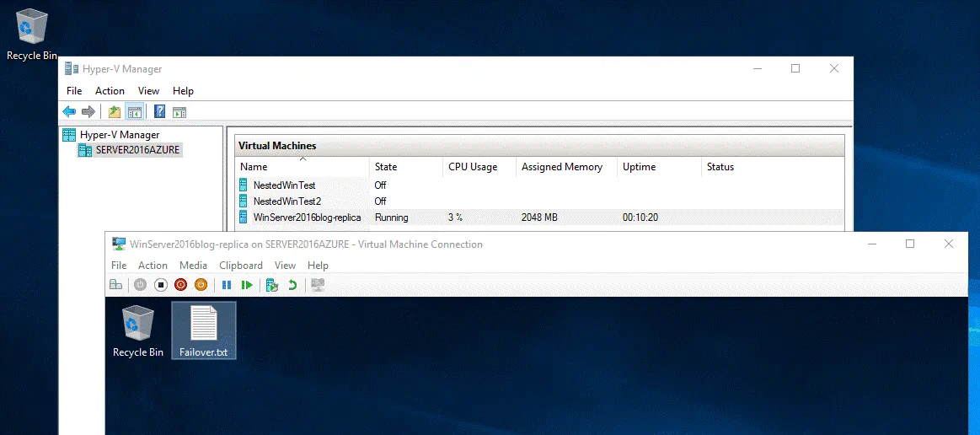Click the red Shut Down icon
The width and height of the screenshot is (980, 435).
tap(180, 285)
